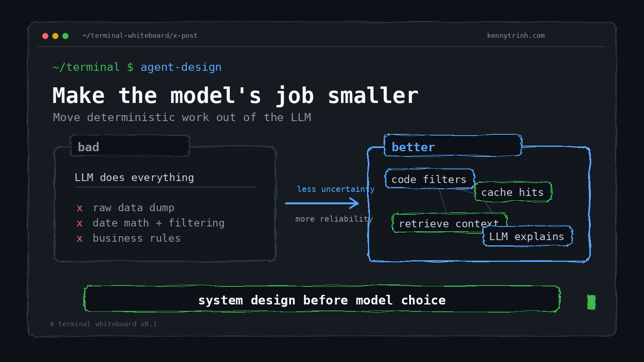
Task: Click the red x beside 'raw data dump'
Action: (x=80, y=208)
